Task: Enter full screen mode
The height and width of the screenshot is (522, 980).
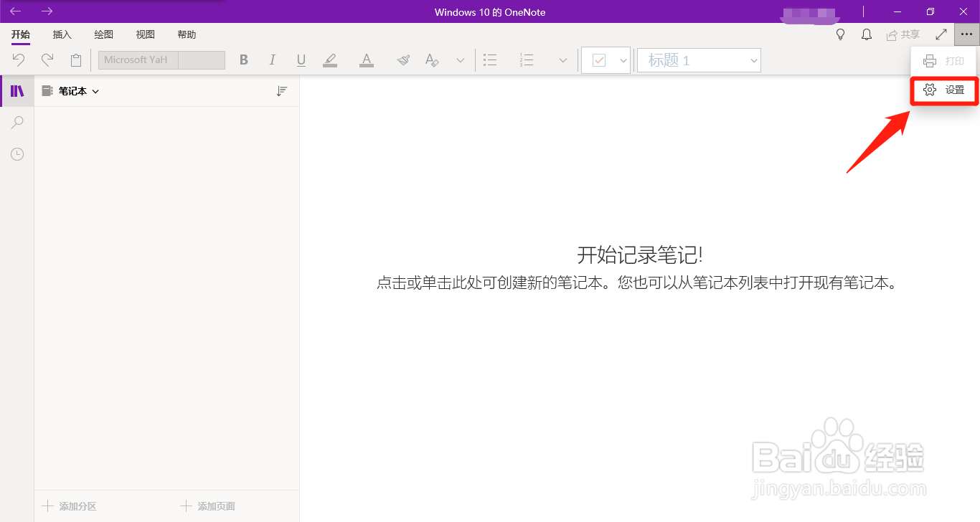Action: (x=941, y=34)
